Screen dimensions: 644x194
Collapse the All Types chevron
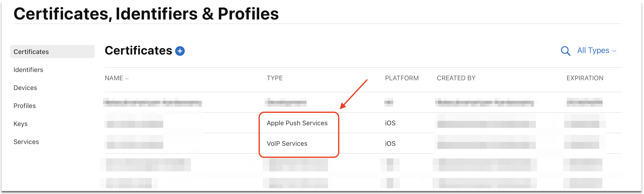(x=615, y=51)
